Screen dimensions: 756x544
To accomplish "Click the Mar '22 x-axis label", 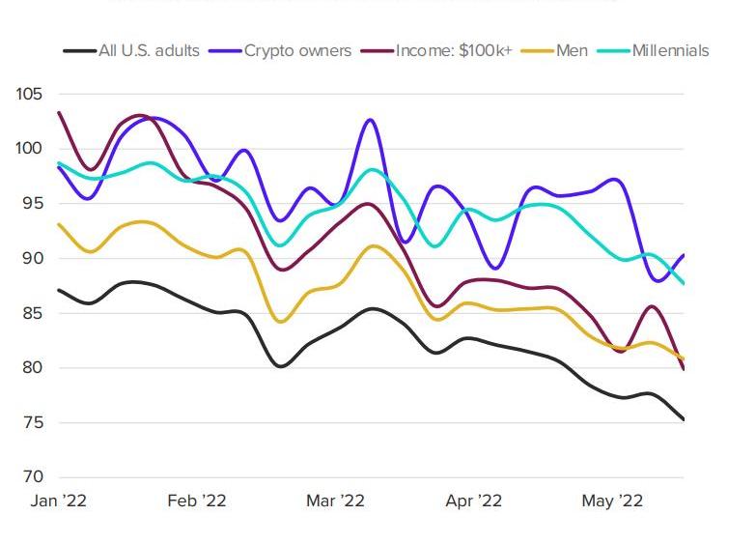I will [335, 501].
